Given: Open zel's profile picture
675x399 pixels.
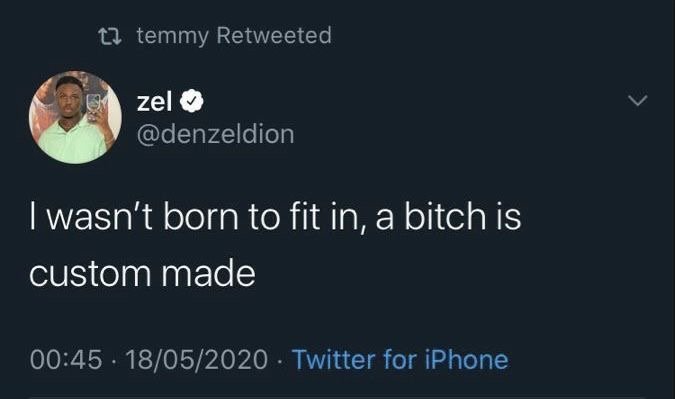Looking at the screenshot, I should 75,117.
